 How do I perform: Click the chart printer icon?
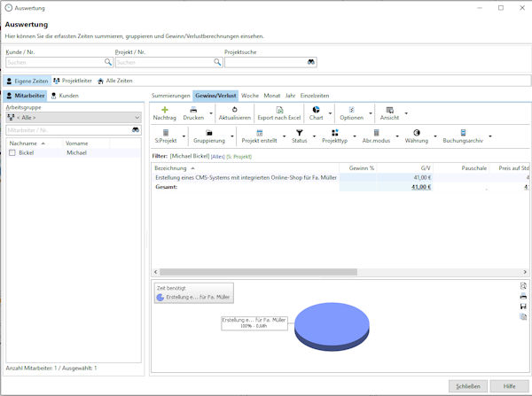[523, 296]
